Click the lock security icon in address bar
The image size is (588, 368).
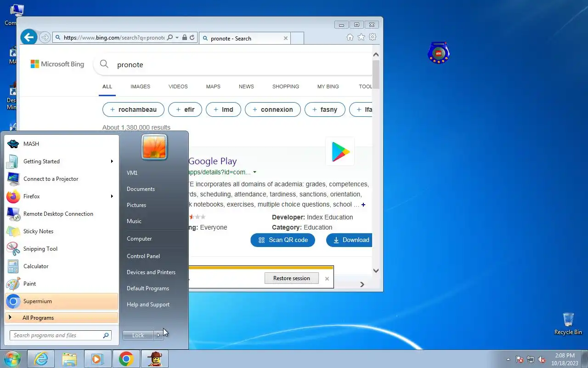[x=185, y=38]
